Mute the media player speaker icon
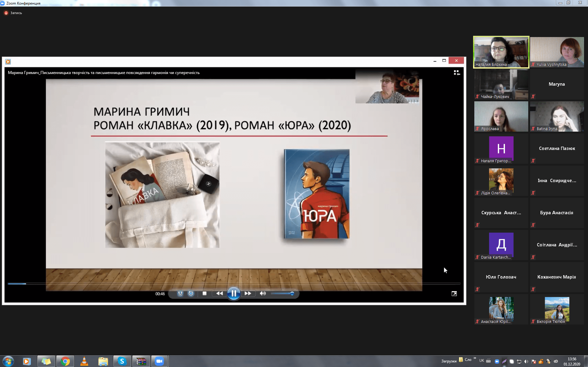This screenshot has width=588, height=367. tap(263, 294)
